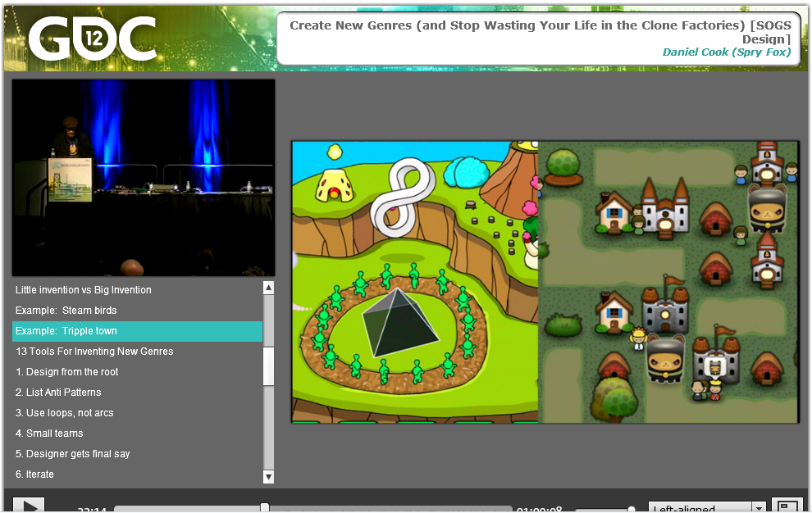Viewport: 812px width, 513px height.
Task: Jump to chapter 6. Iterate
Action: coord(137,474)
